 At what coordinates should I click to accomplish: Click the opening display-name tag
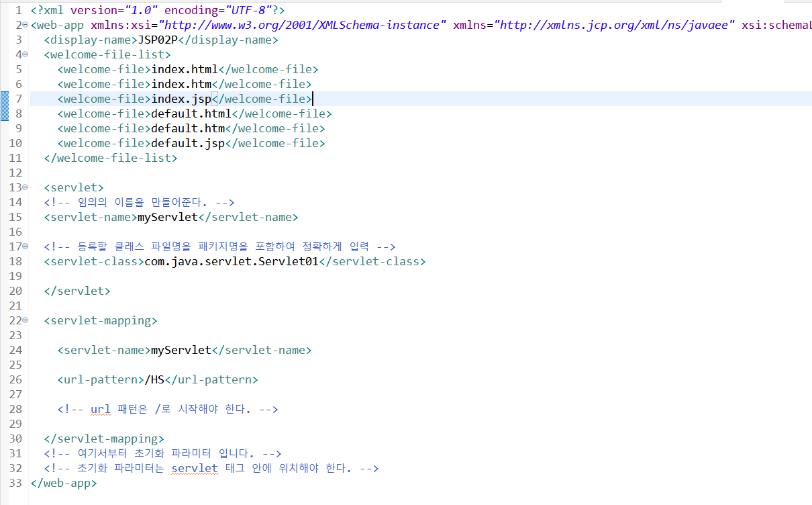[91, 40]
